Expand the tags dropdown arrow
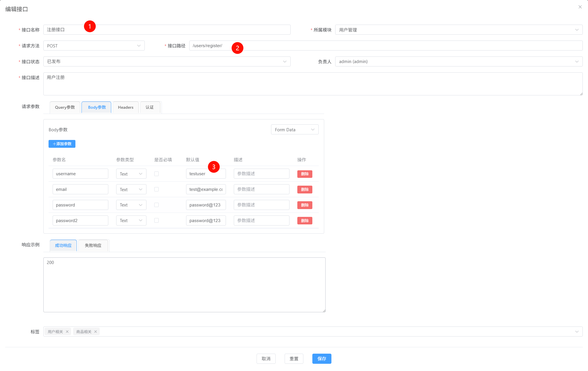Screen dimensions: 588x371 pyautogui.click(x=577, y=332)
